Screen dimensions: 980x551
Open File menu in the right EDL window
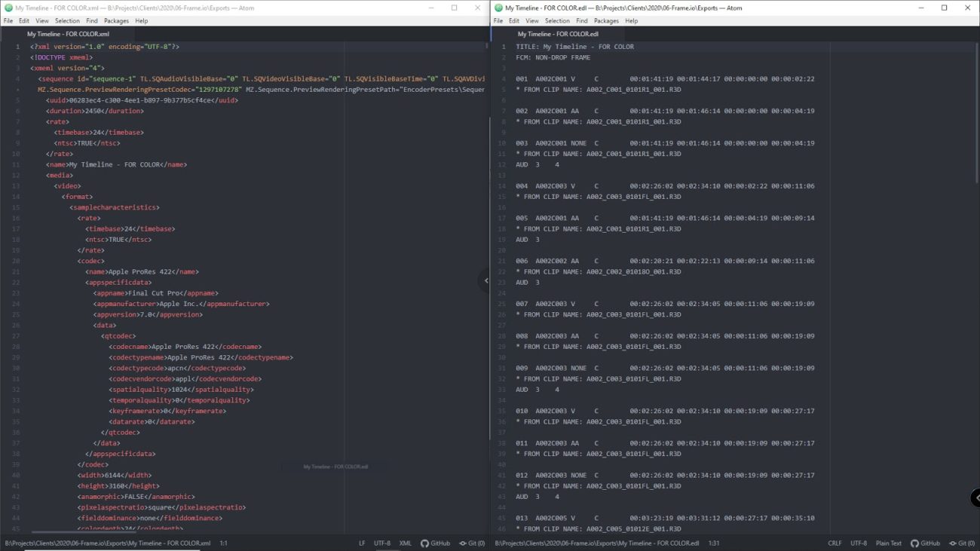tap(498, 21)
